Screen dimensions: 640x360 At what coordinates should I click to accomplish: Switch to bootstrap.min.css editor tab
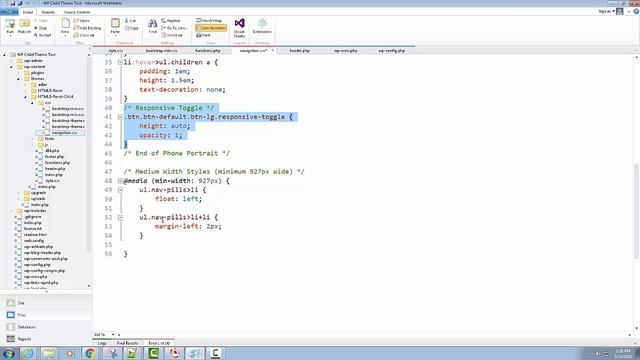tap(162, 51)
